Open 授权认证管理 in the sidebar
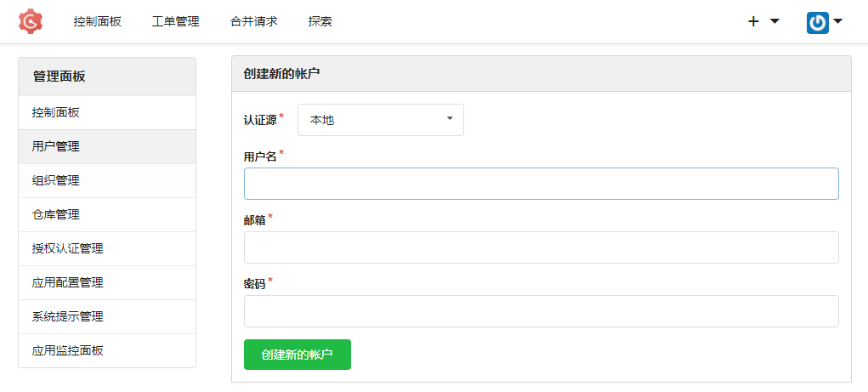This screenshot has width=868, height=392. pyautogui.click(x=68, y=248)
